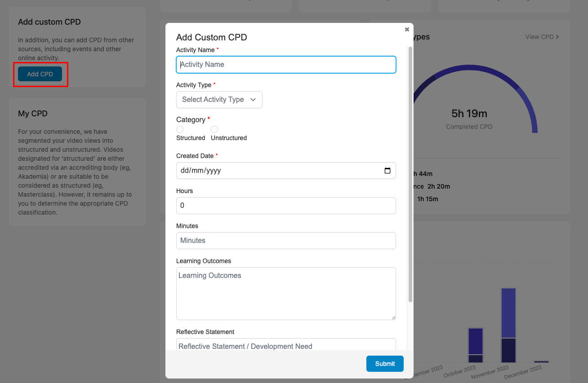Select the Structured category option
This screenshot has height=383, width=588.
180,129
